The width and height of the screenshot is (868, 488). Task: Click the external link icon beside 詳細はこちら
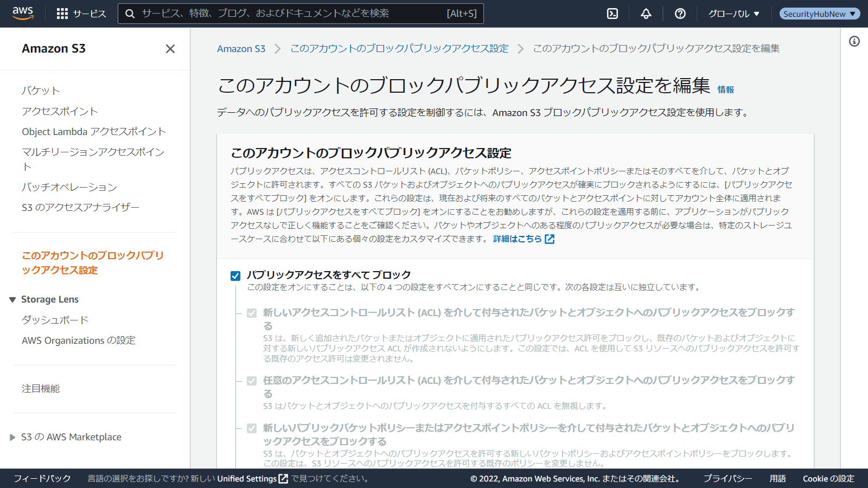coord(550,239)
